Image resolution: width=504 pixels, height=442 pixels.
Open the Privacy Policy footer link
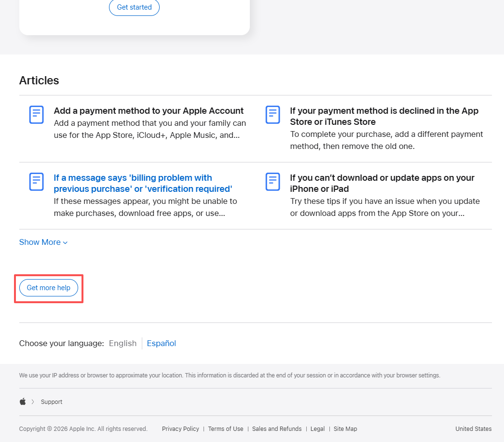coord(180,429)
